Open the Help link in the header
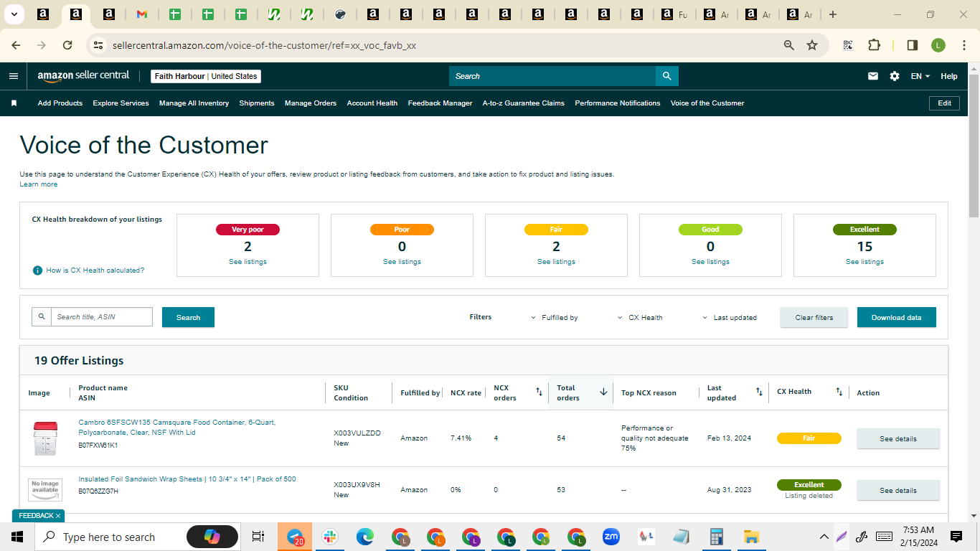 pos(949,76)
